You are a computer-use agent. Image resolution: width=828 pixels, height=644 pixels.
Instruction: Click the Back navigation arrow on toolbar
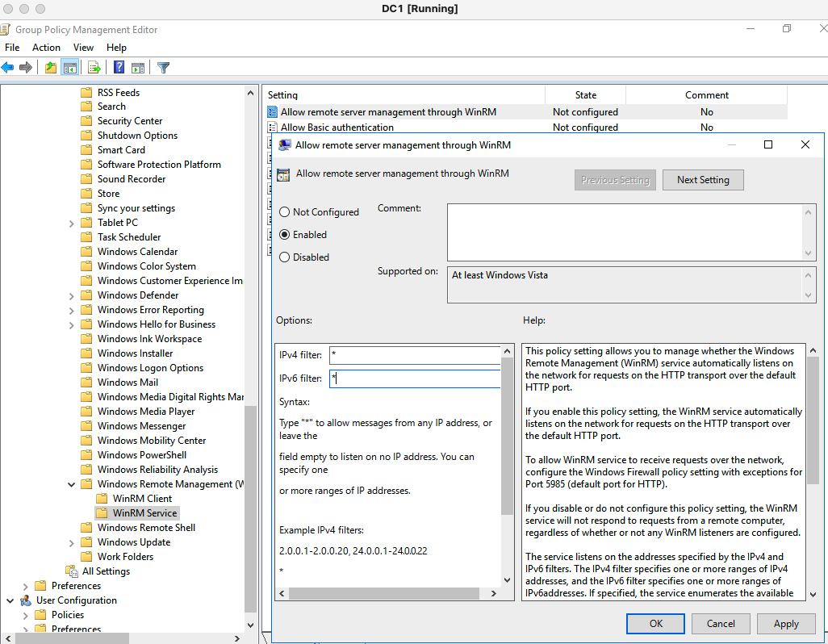[8, 67]
